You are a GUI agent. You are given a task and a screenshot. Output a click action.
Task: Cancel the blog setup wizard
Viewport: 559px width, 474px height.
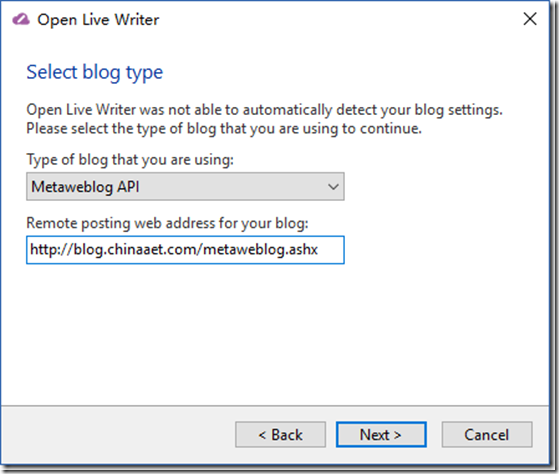pyautogui.click(x=487, y=434)
